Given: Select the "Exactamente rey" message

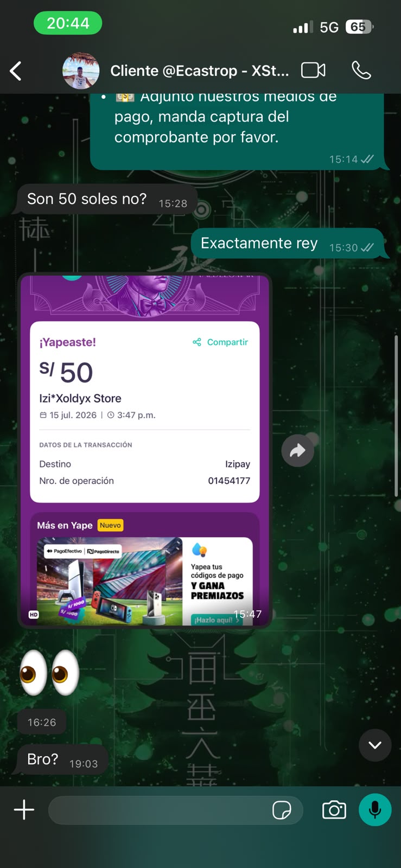Looking at the screenshot, I should point(287,244).
